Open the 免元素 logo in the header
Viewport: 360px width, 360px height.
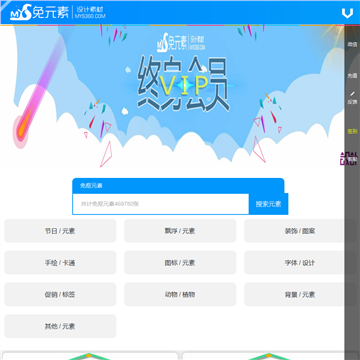[x=58, y=12]
